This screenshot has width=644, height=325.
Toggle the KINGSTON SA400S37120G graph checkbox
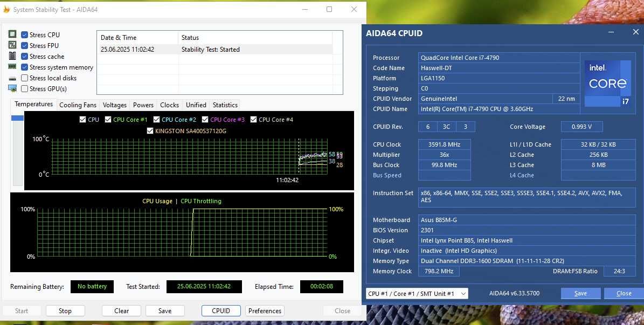(x=150, y=130)
